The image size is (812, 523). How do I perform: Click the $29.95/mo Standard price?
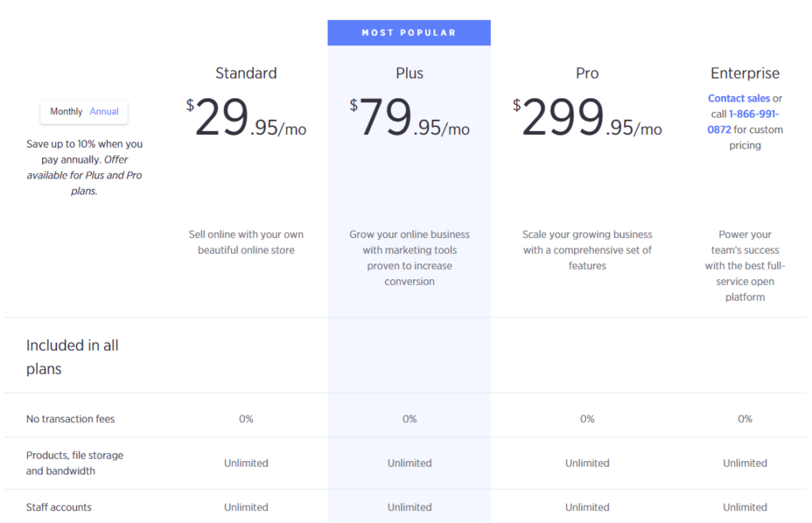click(246, 119)
